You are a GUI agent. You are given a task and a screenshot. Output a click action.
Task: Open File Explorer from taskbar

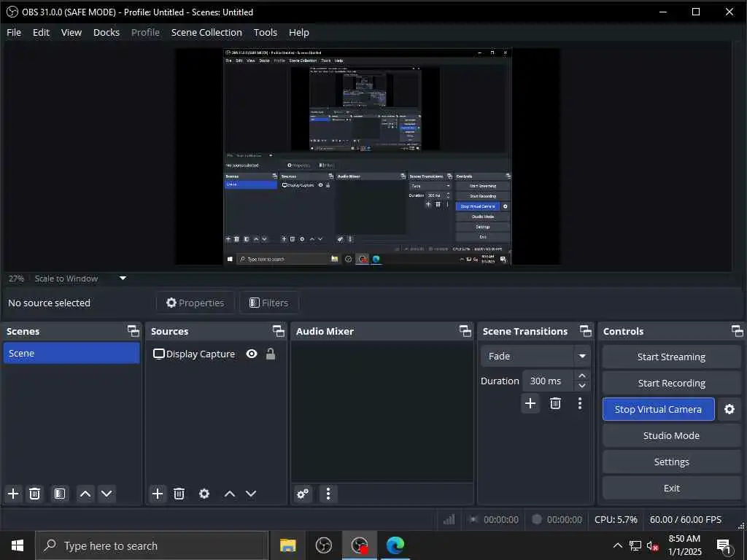coord(287,545)
